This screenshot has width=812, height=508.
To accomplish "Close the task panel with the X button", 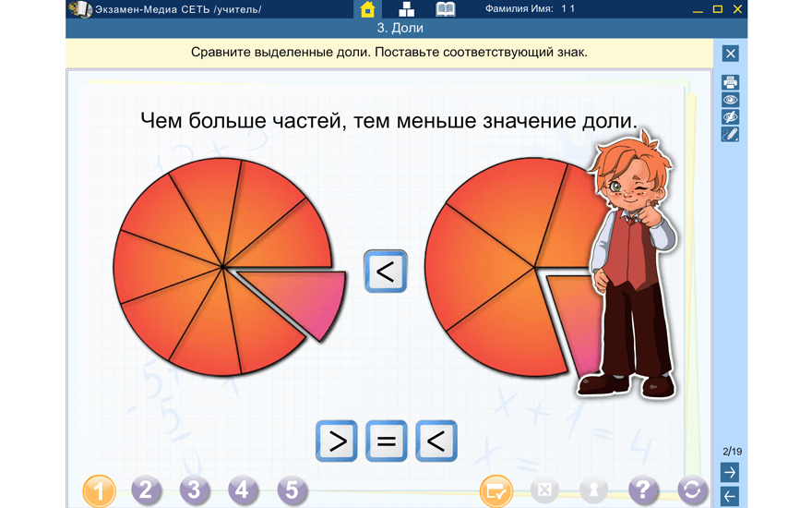I will [730, 54].
